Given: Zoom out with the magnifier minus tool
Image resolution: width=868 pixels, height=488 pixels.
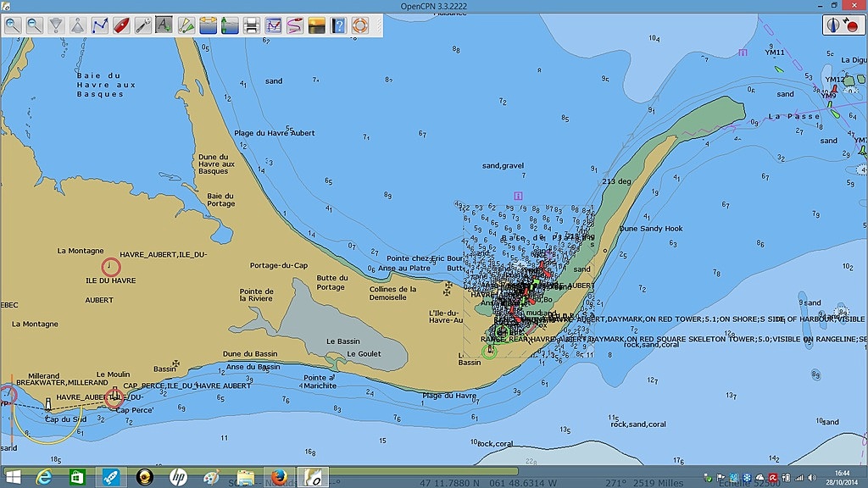Looking at the screenshot, I should click(x=34, y=25).
